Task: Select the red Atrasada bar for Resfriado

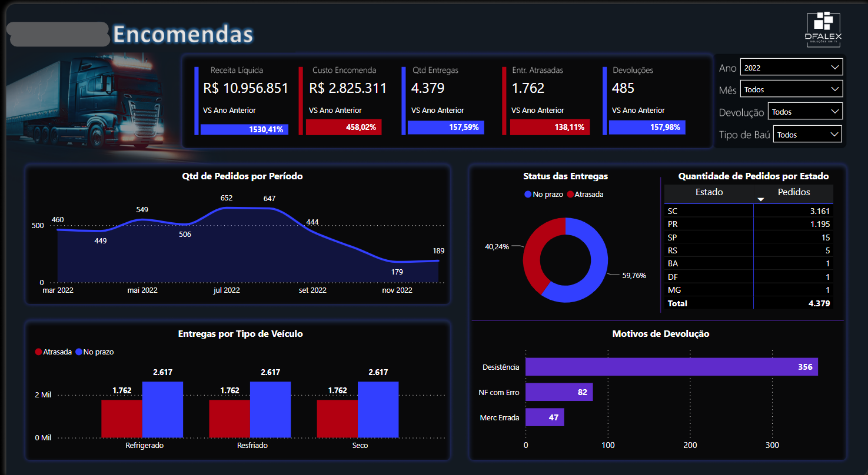Action: pos(230,419)
